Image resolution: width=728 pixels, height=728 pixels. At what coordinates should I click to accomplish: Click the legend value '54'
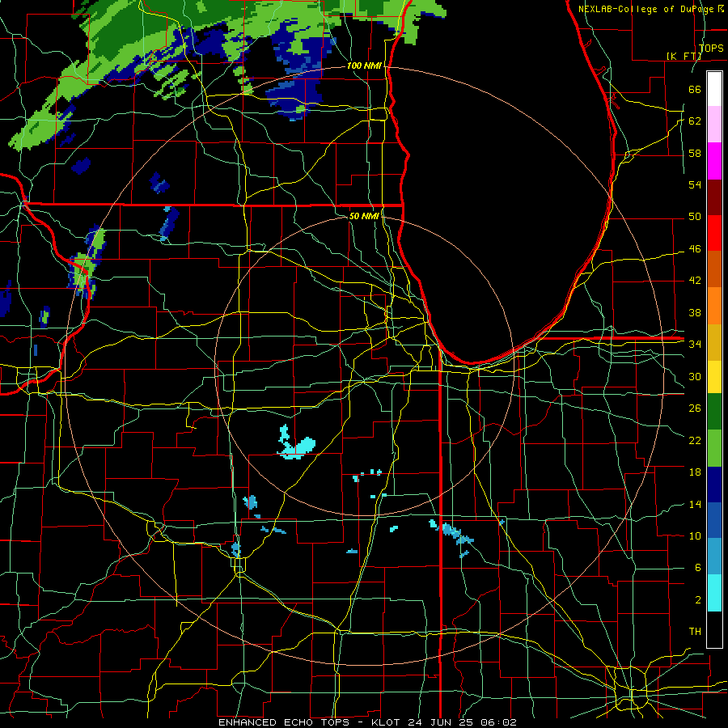tap(695, 184)
